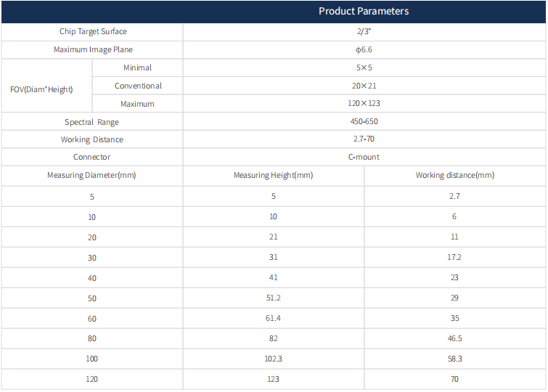
Task: Select the 450-650 spectral range value
Action: click(364, 122)
